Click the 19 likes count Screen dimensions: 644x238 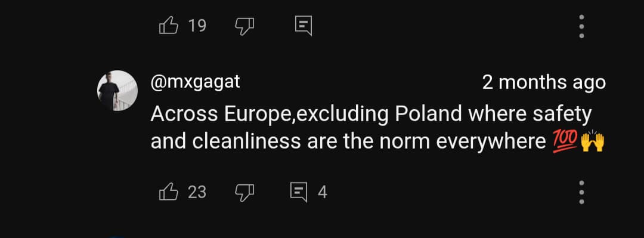coord(197,26)
